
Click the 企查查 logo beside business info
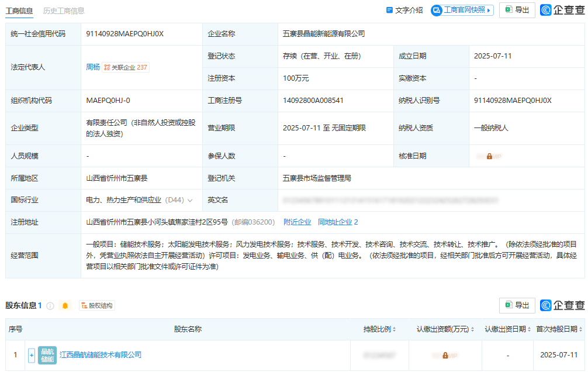point(562,11)
